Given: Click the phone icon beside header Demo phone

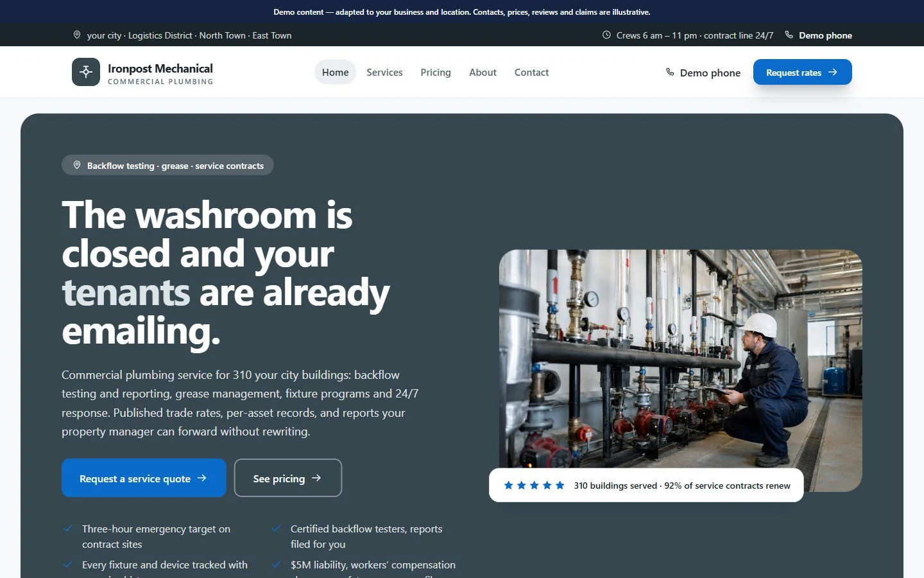Looking at the screenshot, I should tap(670, 73).
